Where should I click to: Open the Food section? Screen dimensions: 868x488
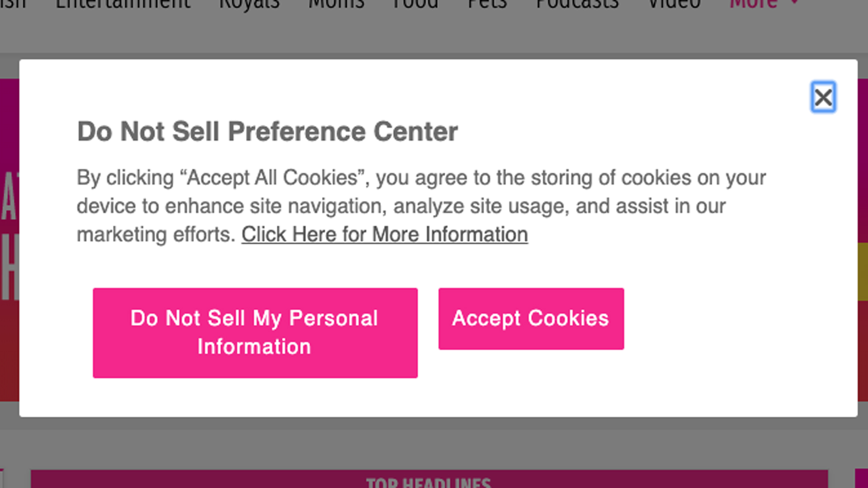click(x=415, y=4)
